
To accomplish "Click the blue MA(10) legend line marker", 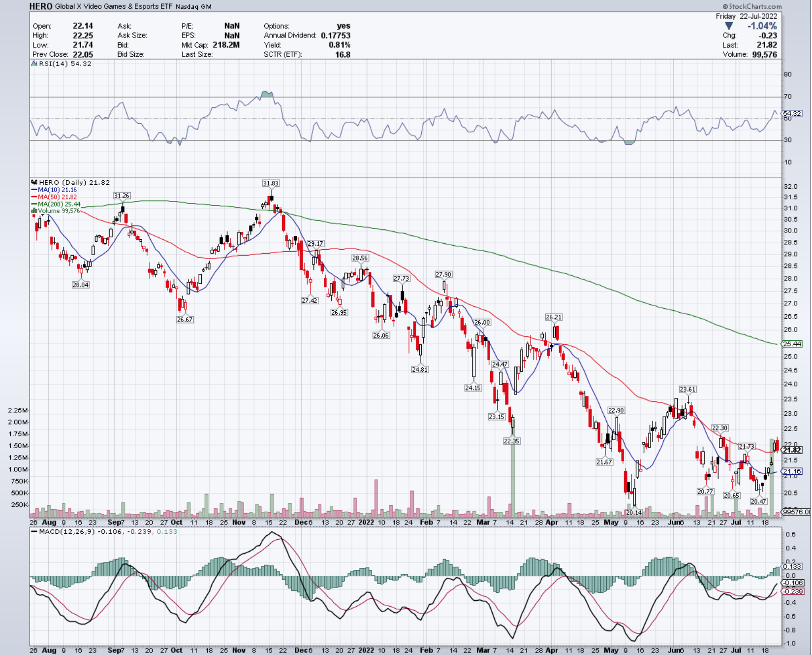I will 34,190.
